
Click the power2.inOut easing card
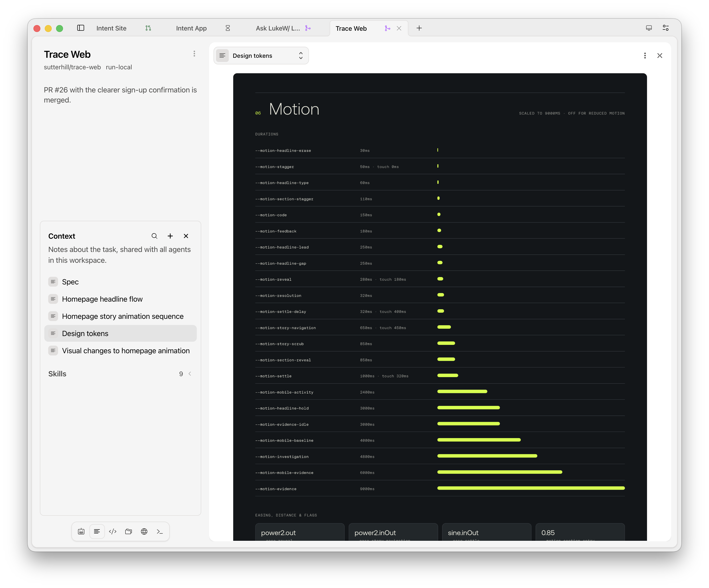point(393,532)
